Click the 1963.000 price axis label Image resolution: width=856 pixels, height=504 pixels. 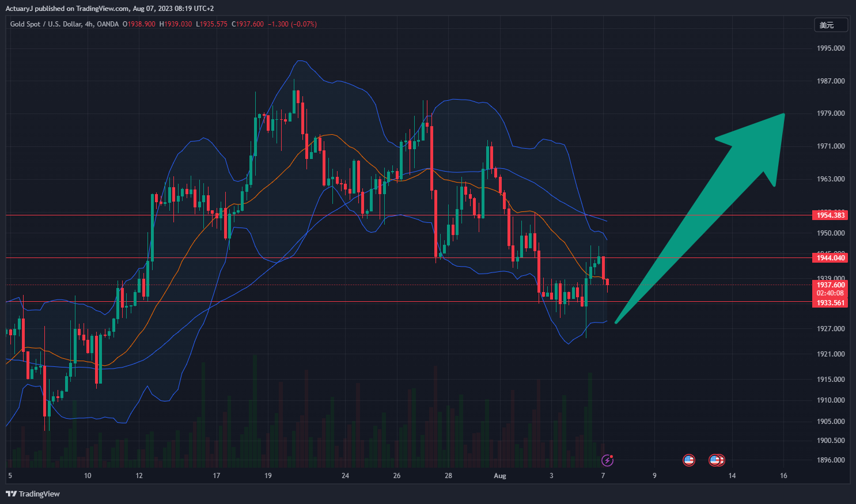click(x=831, y=179)
